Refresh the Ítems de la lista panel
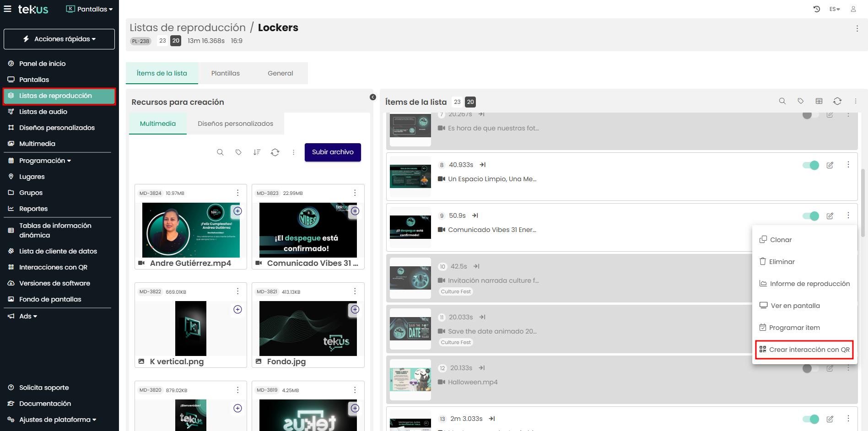Image resolution: width=868 pixels, height=431 pixels. point(837,101)
